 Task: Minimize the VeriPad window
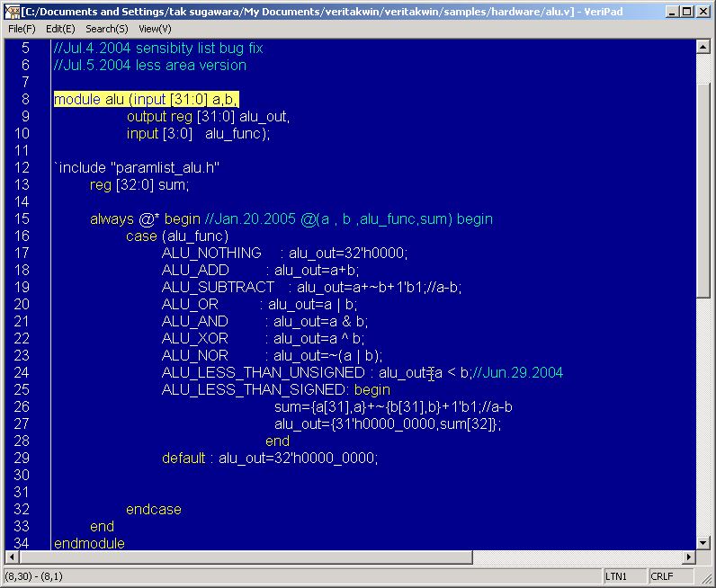[671, 12]
